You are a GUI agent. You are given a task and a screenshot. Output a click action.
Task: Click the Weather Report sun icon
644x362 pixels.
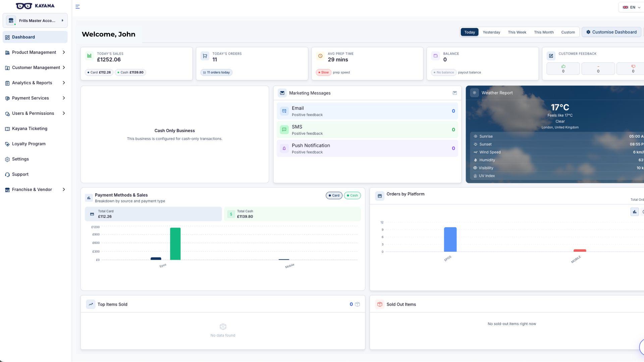474,93
